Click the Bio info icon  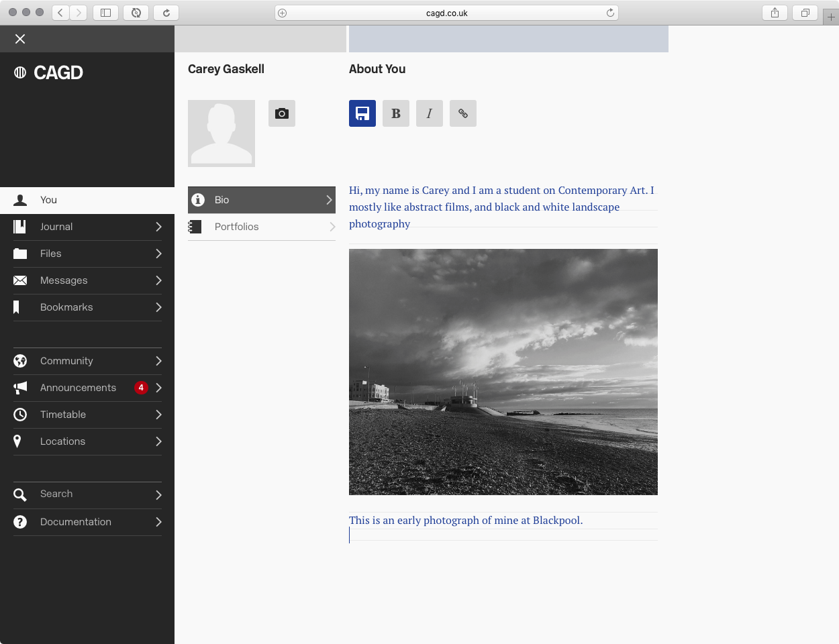click(x=198, y=200)
